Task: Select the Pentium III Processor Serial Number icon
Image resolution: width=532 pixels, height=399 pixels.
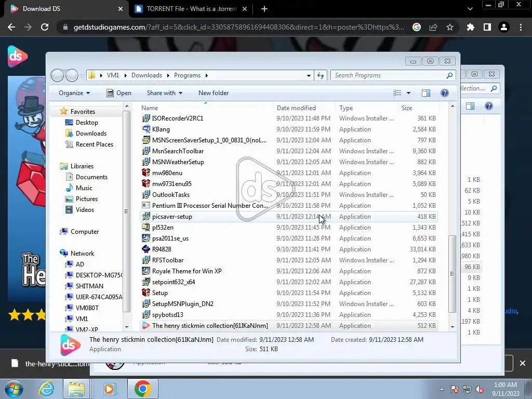Action: point(146,206)
